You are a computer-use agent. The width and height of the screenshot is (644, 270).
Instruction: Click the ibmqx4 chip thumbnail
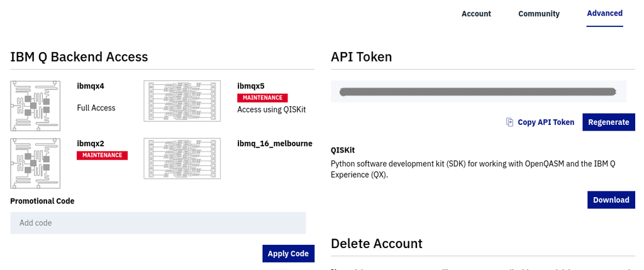click(x=35, y=106)
